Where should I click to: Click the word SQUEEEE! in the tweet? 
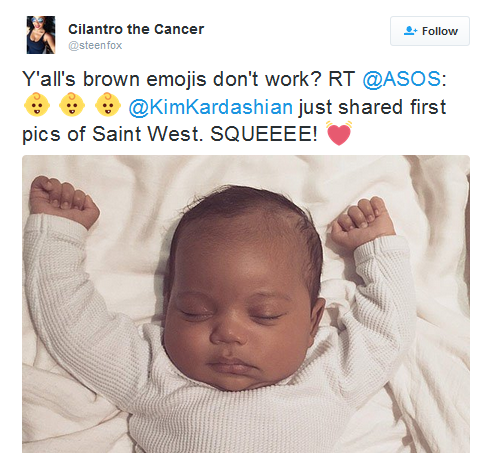pos(264,134)
